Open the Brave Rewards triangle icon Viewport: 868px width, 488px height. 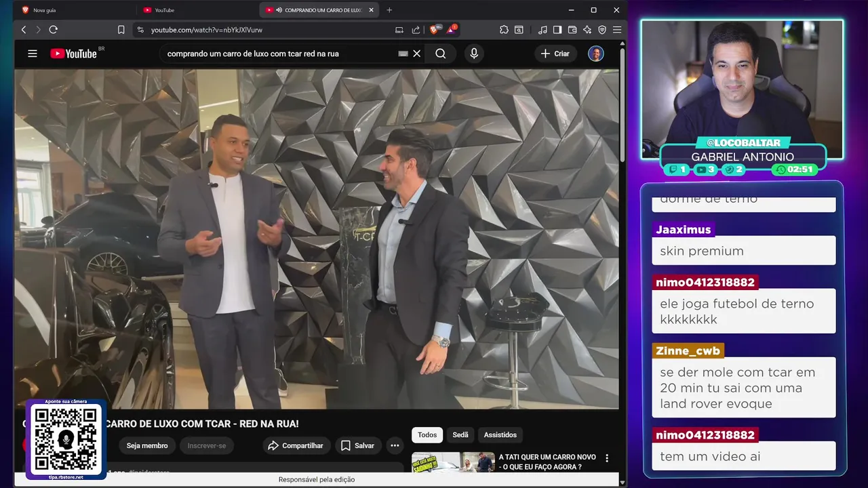pyautogui.click(x=452, y=30)
